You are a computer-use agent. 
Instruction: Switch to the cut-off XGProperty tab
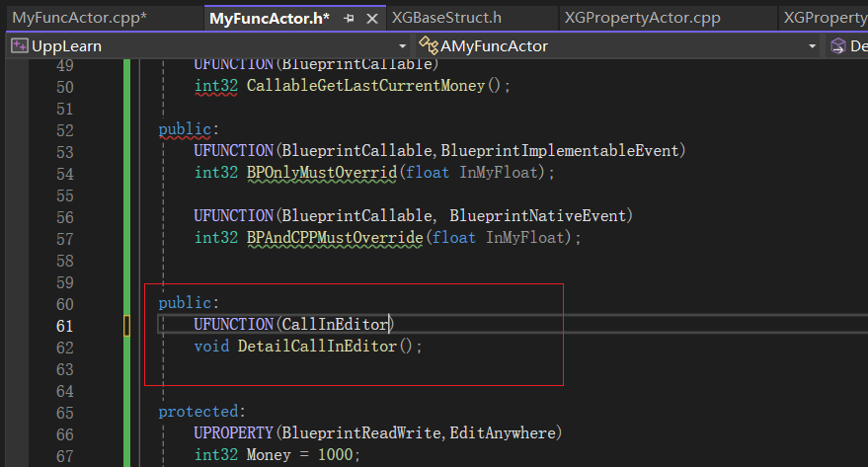(x=825, y=18)
